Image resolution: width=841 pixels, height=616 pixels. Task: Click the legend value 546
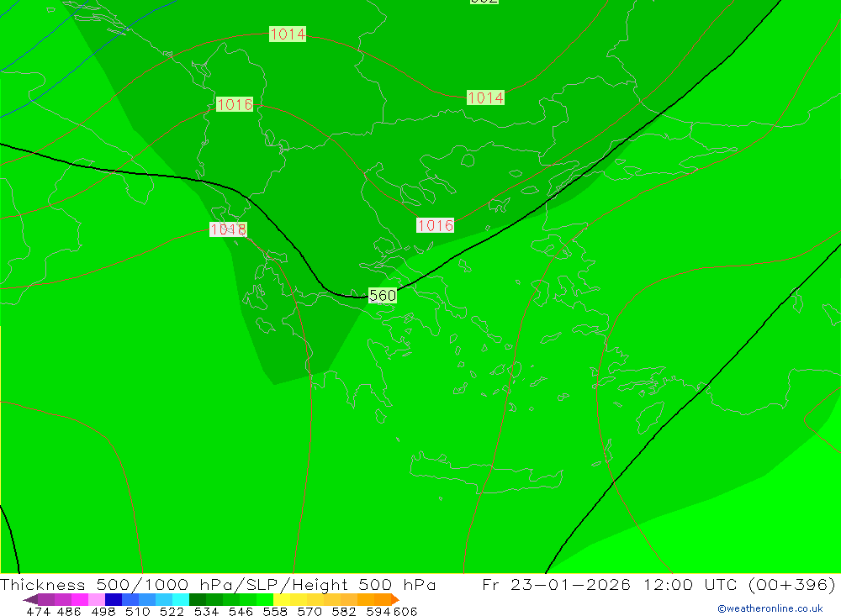tap(241, 612)
